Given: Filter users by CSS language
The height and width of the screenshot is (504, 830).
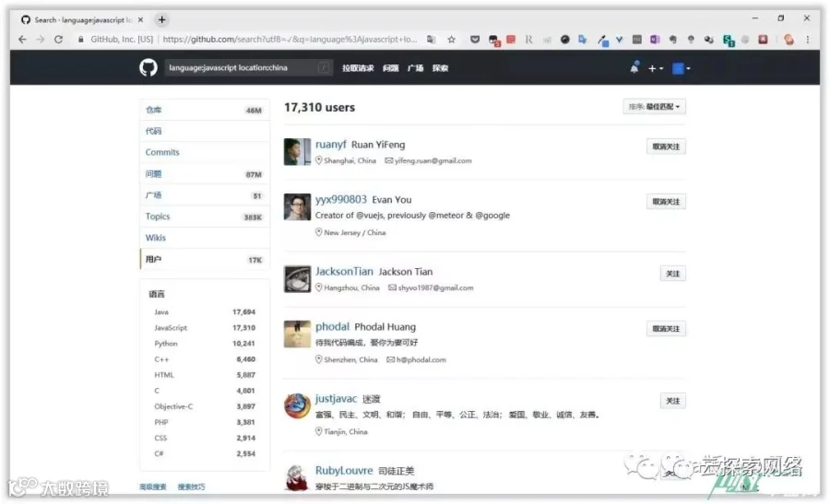Looking at the screenshot, I should [x=205, y=438].
